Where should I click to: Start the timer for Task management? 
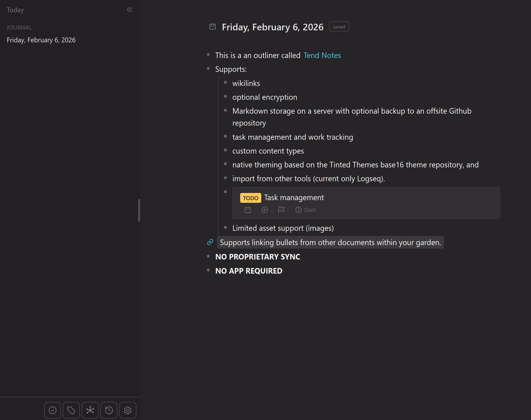pyautogui.click(x=305, y=210)
